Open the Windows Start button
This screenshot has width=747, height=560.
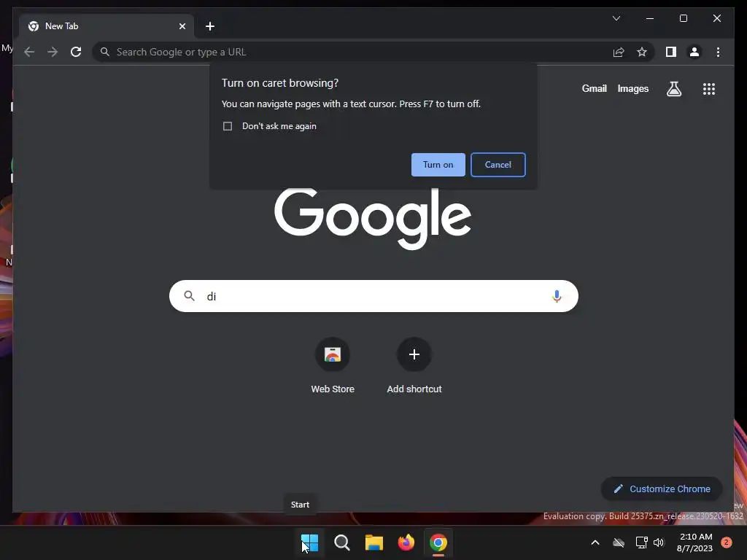309,542
